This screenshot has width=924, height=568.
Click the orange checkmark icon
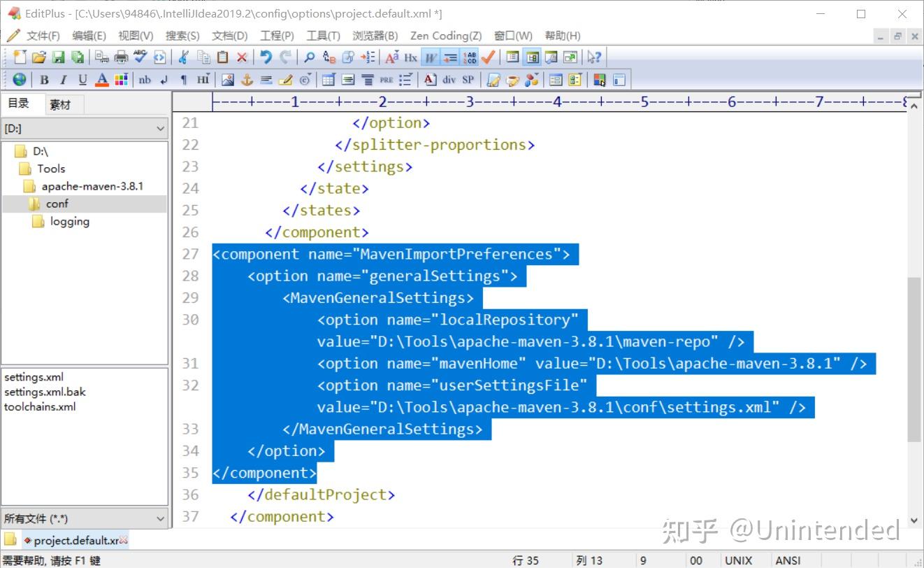point(488,57)
